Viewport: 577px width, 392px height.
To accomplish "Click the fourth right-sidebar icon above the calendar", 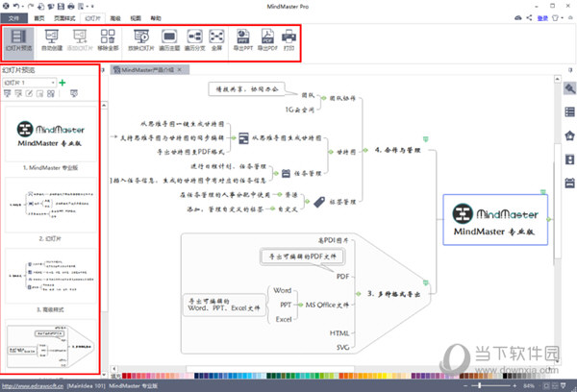I will (569, 159).
